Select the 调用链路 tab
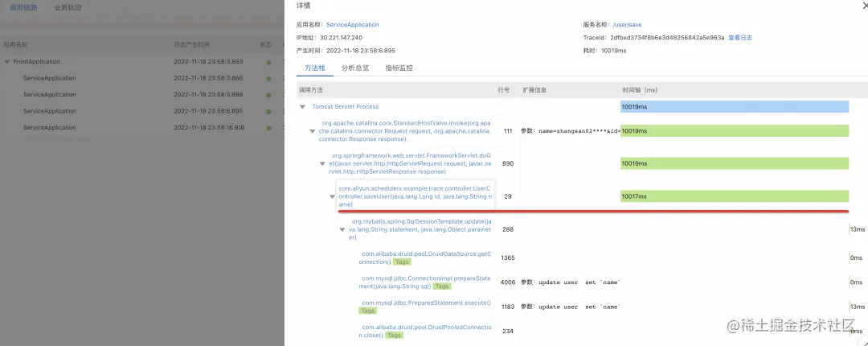Image resolution: width=868 pixels, height=346 pixels. [24, 8]
